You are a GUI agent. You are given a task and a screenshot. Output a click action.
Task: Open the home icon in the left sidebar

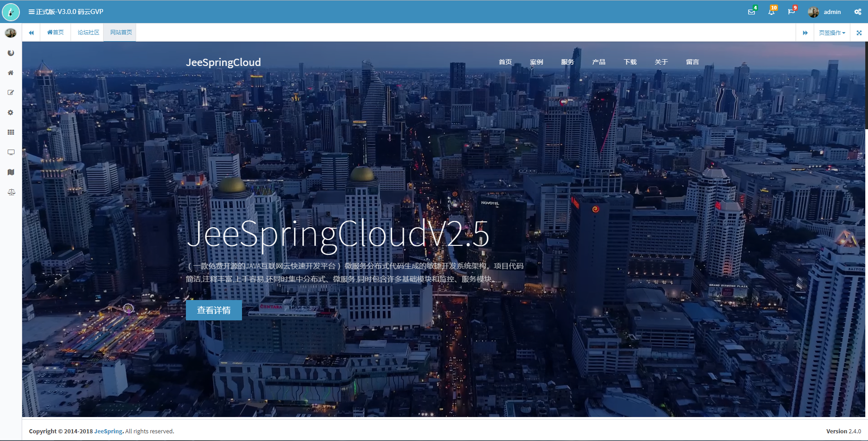tap(11, 73)
